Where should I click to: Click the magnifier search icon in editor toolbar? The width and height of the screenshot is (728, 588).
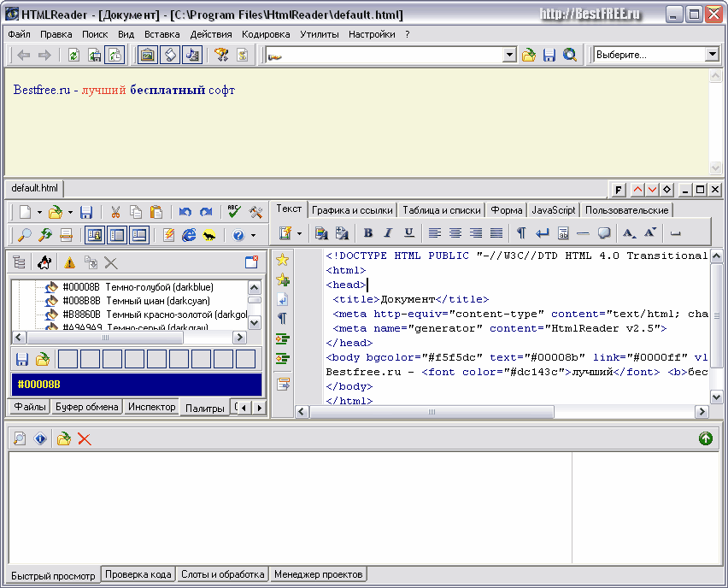(x=23, y=235)
